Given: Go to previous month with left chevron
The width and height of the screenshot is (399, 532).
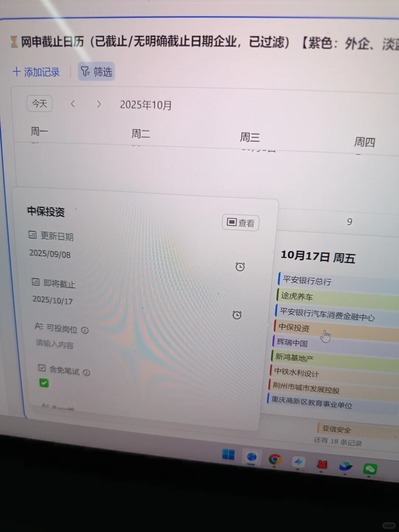Looking at the screenshot, I should pos(73,104).
